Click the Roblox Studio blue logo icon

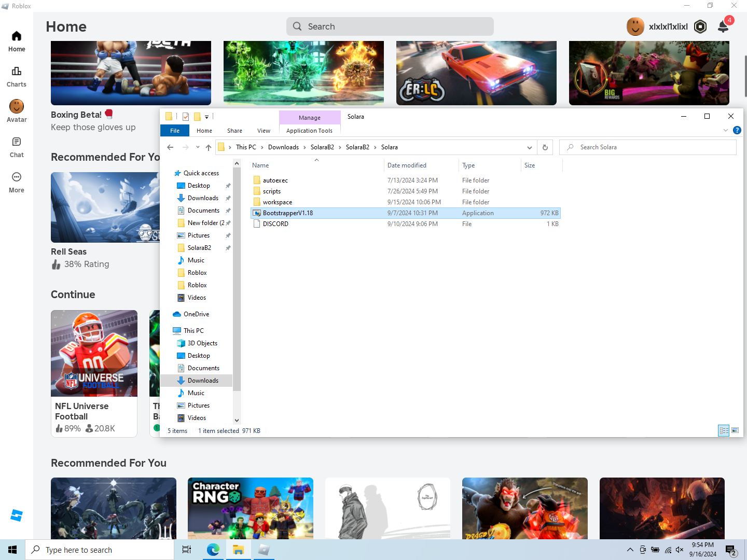(17, 515)
